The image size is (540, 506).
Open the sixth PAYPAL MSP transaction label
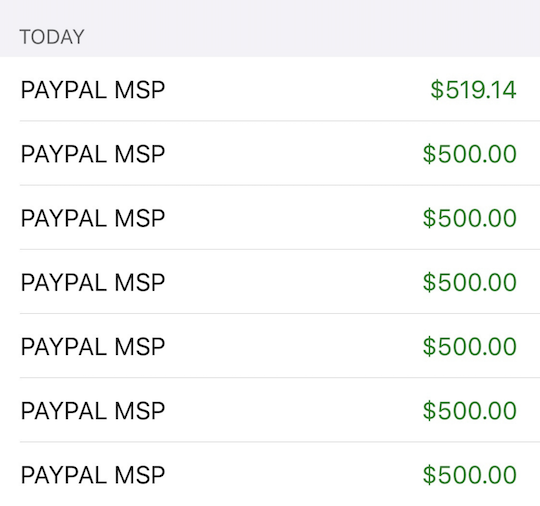tap(93, 411)
